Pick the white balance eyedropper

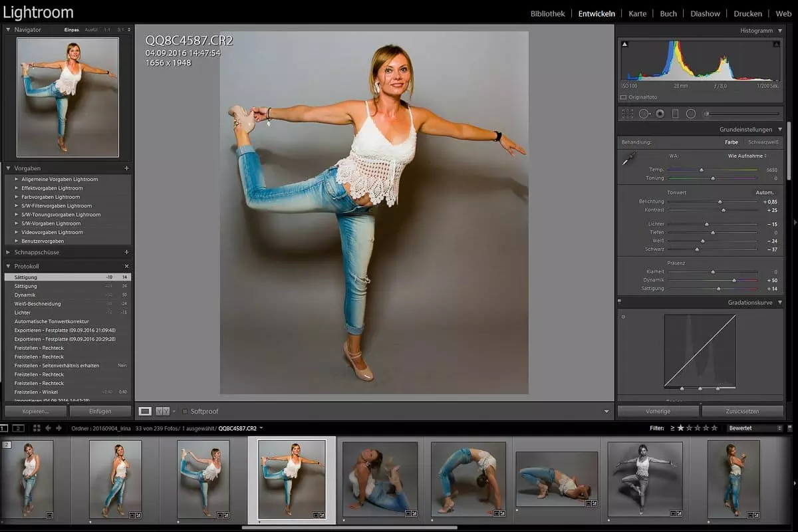tap(627, 159)
